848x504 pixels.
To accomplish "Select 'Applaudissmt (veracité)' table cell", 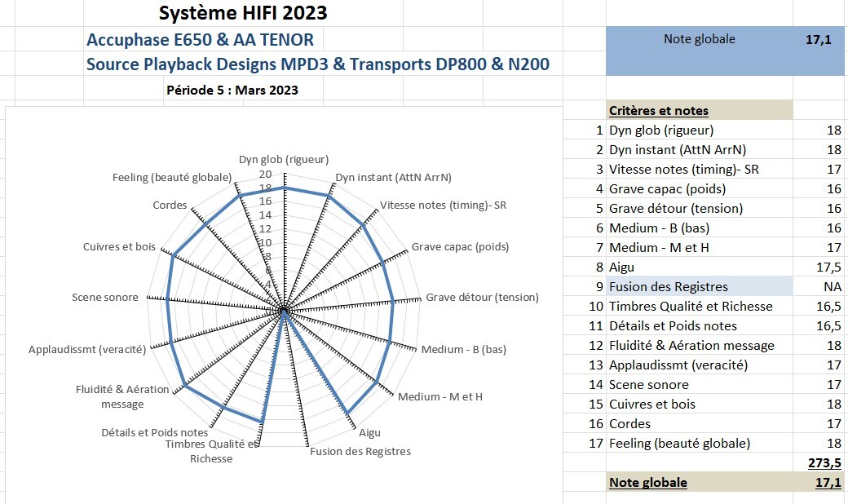I will [700, 365].
